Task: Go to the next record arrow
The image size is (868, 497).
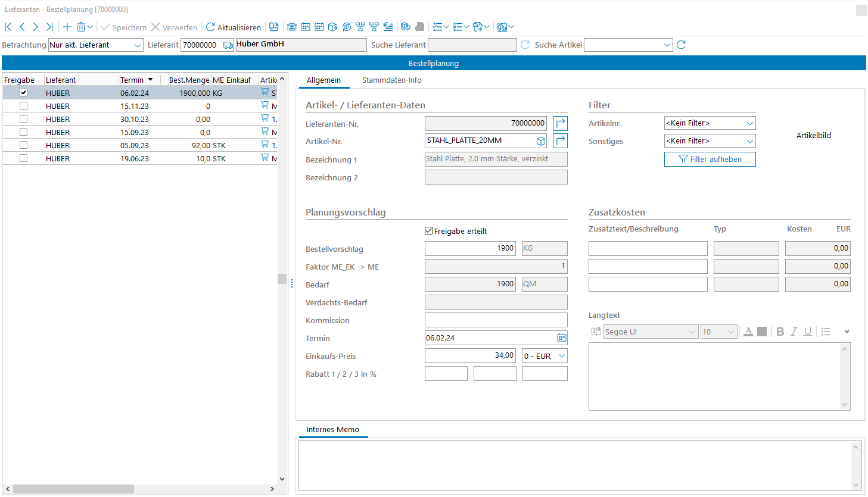Action: [36, 27]
